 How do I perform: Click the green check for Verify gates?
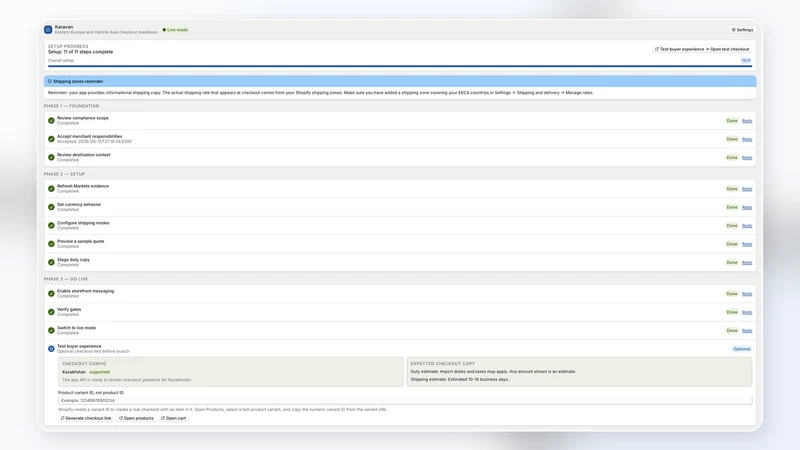[51, 312]
